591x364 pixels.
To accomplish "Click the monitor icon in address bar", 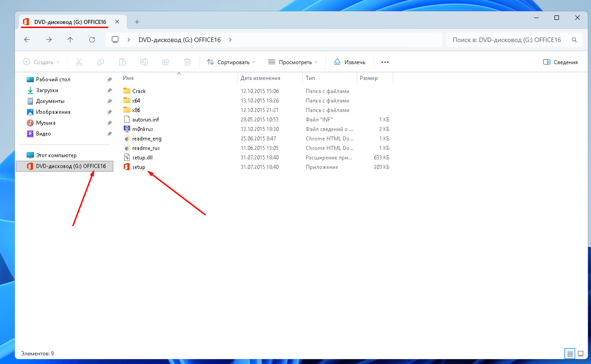I will click(x=115, y=40).
